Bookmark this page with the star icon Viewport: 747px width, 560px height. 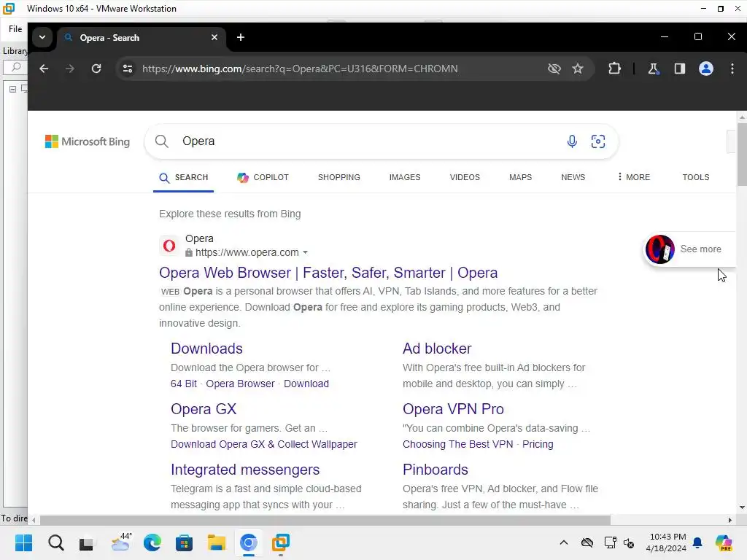(x=578, y=69)
